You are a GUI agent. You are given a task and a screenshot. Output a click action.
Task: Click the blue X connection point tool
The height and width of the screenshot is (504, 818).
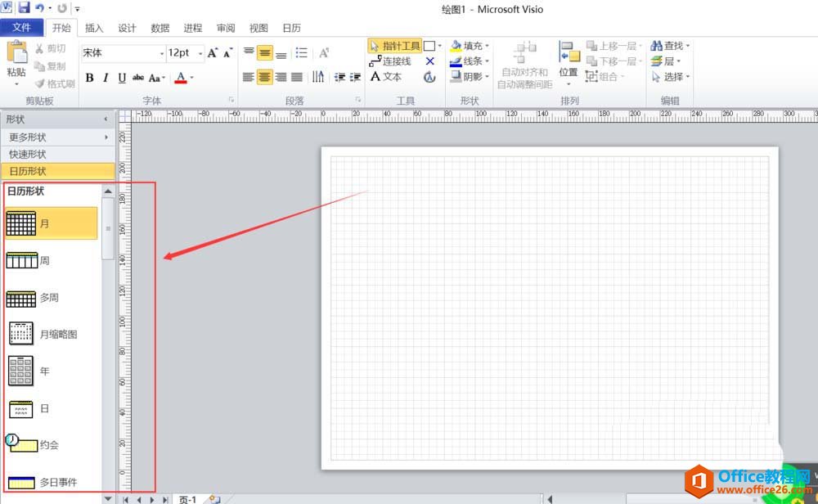[430, 61]
